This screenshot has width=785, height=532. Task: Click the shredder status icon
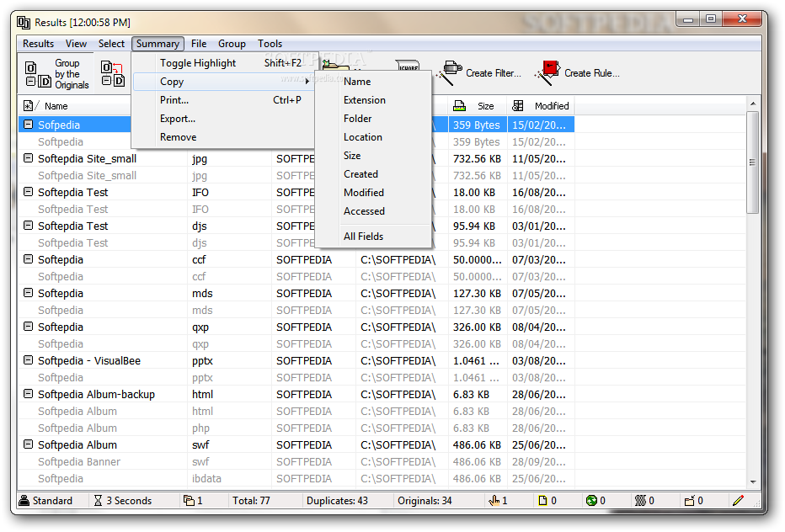point(640,500)
